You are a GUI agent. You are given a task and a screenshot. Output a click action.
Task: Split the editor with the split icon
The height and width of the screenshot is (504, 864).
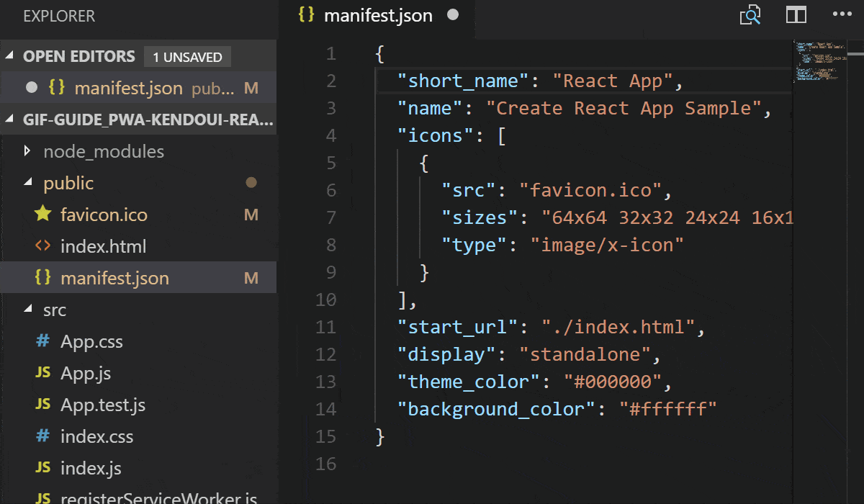(x=796, y=15)
